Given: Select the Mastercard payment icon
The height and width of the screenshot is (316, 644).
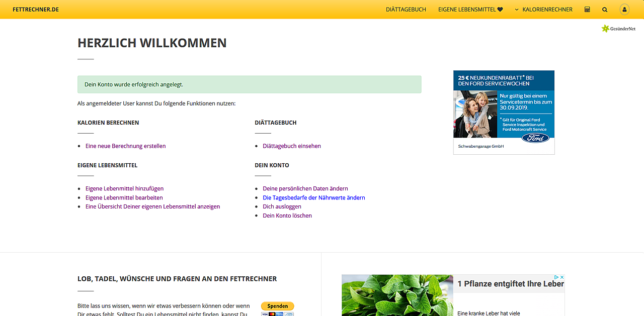Looking at the screenshot, I should [x=272, y=314].
